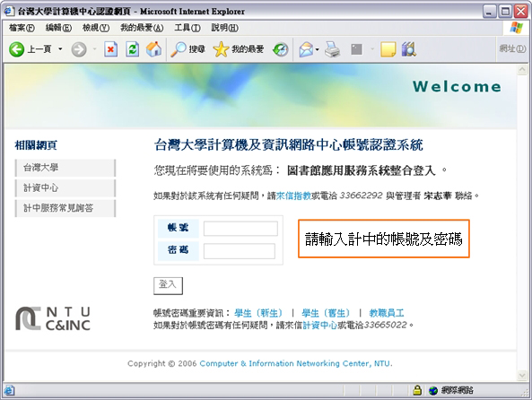Open the 學生（舊生） account info link
532x400 pixels.
click(327, 313)
